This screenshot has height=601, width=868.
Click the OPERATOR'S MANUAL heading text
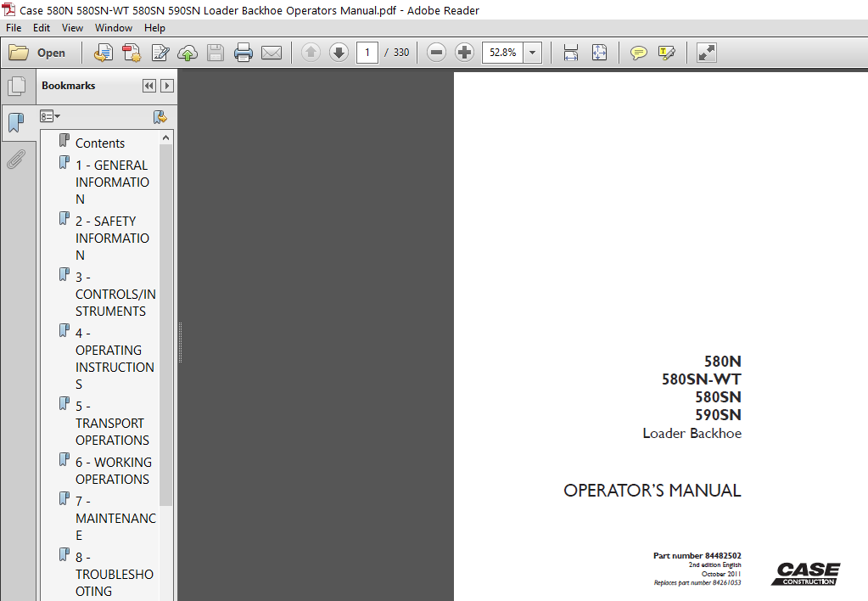coord(652,491)
